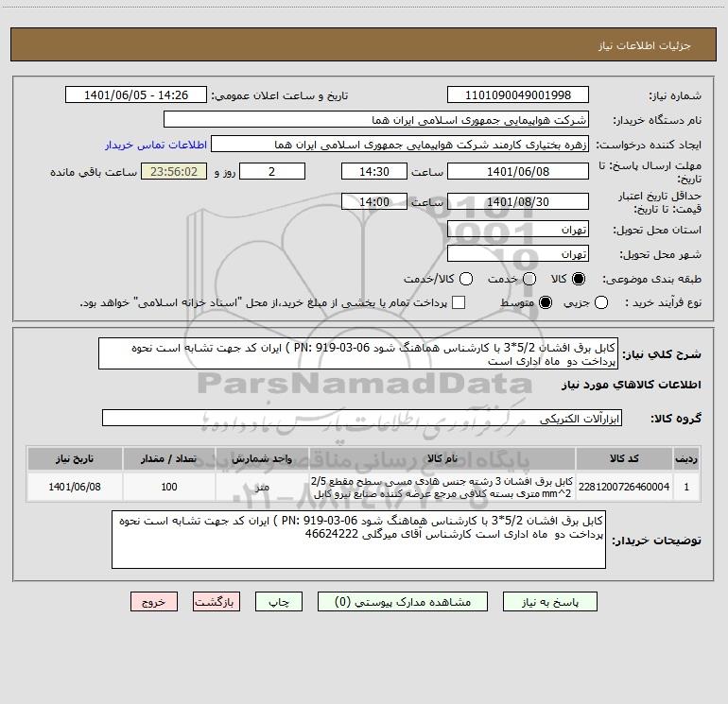Click the استان محل تحویل field
The height and width of the screenshot is (704, 728).
point(517,230)
